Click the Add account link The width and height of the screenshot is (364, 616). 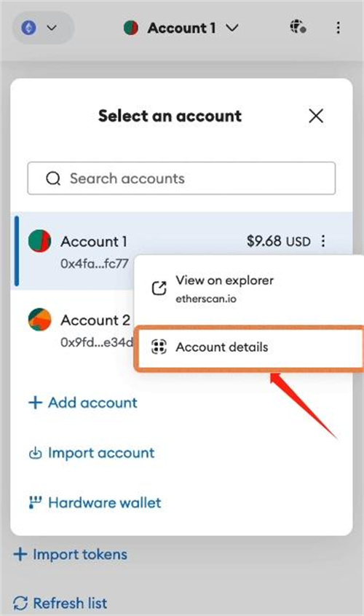pyautogui.click(x=83, y=403)
